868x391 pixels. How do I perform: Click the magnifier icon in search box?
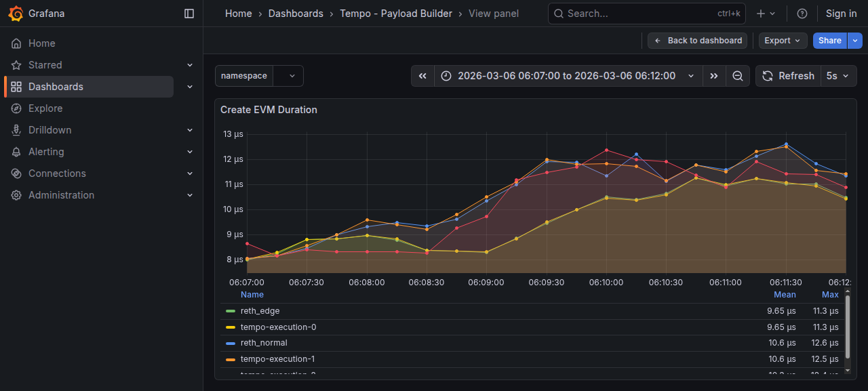(557, 14)
